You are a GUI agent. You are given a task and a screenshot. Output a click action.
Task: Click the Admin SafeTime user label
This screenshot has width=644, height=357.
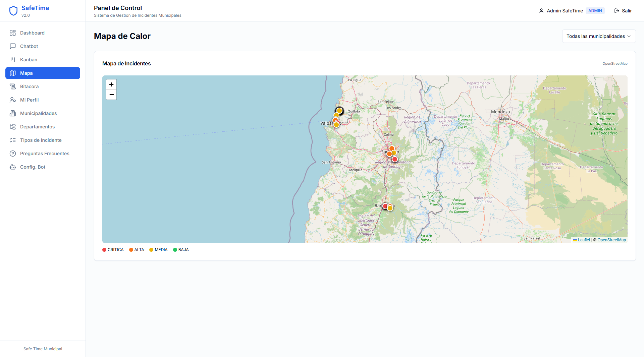(x=565, y=11)
